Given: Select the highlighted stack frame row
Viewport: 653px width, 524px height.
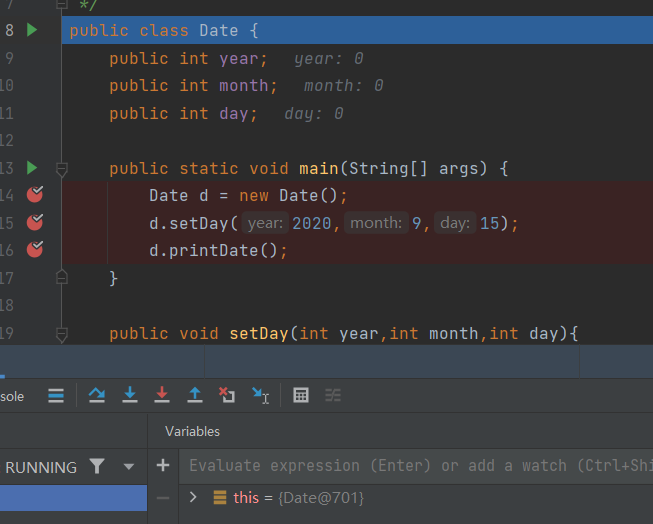Looking at the screenshot, I should pos(73,498).
